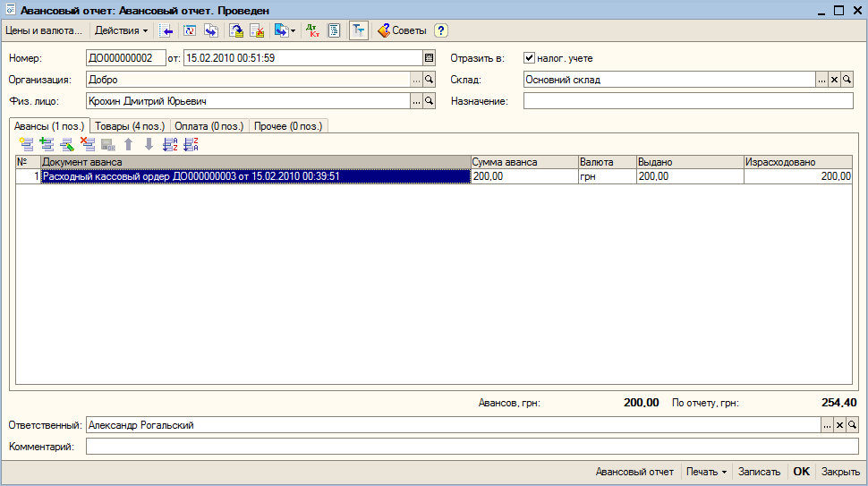This screenshot has height=486, width=868.
Task: Switch to the Прочее (0 поз.) tab
Action: point(288,126)
